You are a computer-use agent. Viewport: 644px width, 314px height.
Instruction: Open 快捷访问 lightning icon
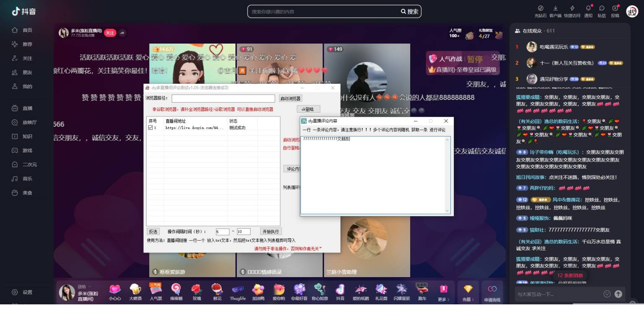click(x=572, y=8)
